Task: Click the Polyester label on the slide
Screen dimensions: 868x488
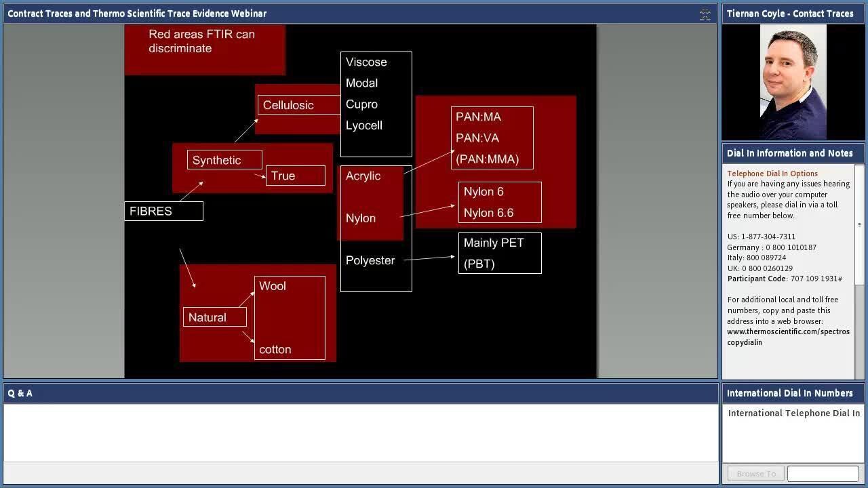Action: pyautogui.click(x=370, y=261)
